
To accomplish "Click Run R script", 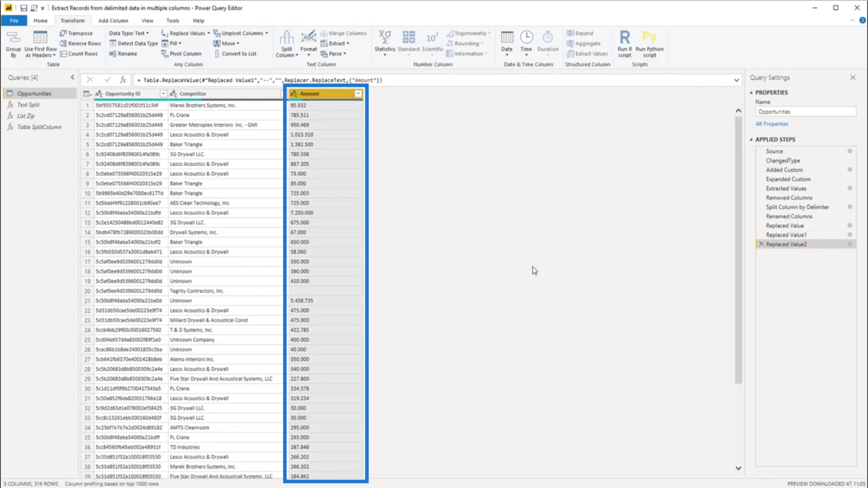I will (x=625, y=44).
